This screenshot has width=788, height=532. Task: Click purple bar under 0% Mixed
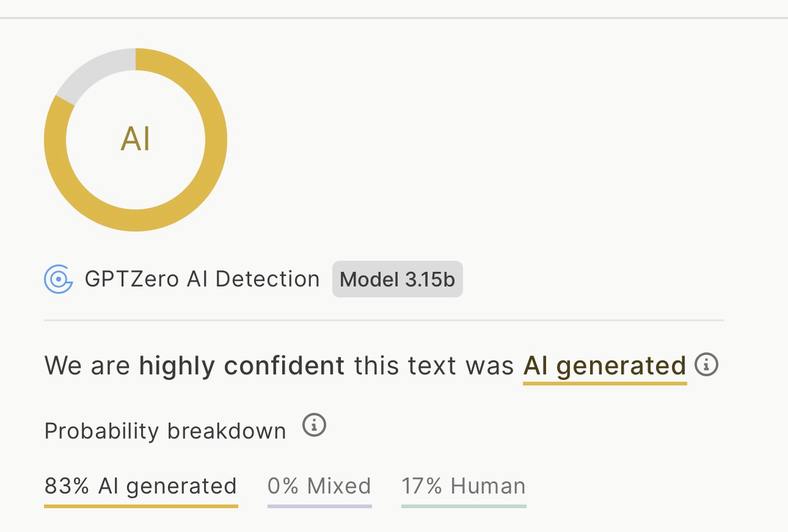[x=319, y=506]
